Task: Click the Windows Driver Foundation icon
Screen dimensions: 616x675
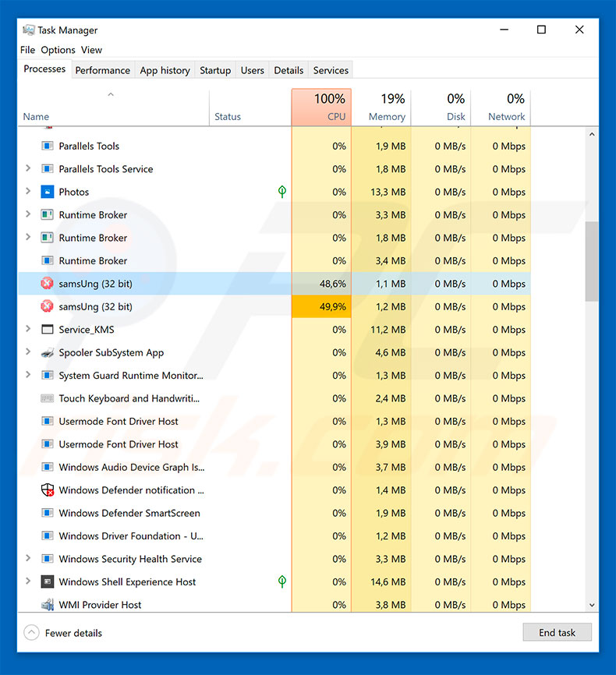Action: 47,536
